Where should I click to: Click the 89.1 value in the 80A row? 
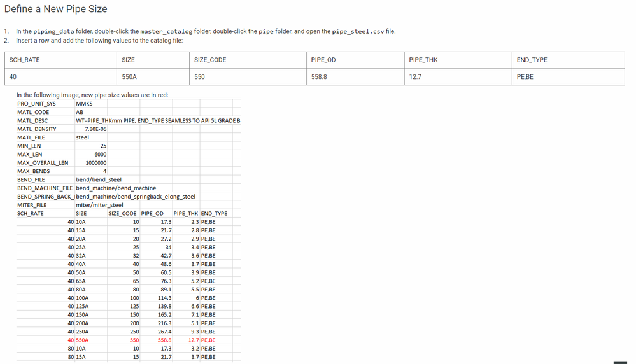coord(166,290)
